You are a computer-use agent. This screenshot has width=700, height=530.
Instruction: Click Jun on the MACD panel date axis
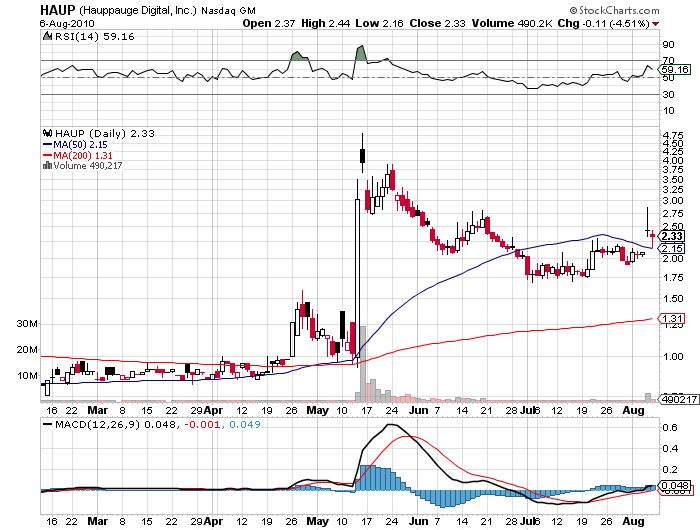(418, 521)
